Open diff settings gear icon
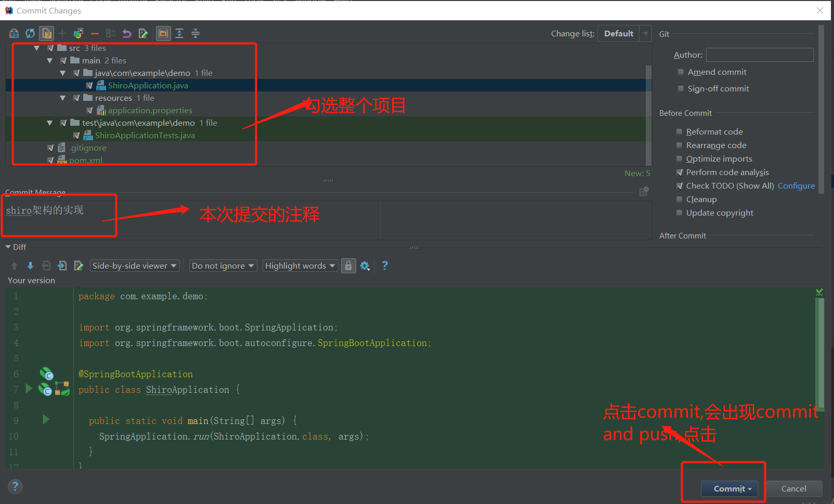834x504 pixels. 365,266
